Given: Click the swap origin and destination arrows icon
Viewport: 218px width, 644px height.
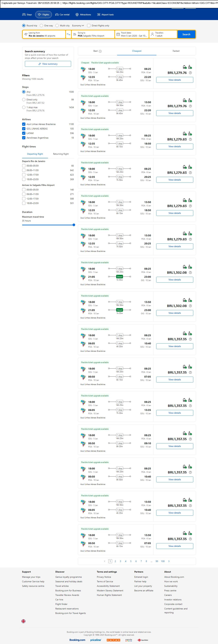Looking at the screenshot, I should click(69, 34).
